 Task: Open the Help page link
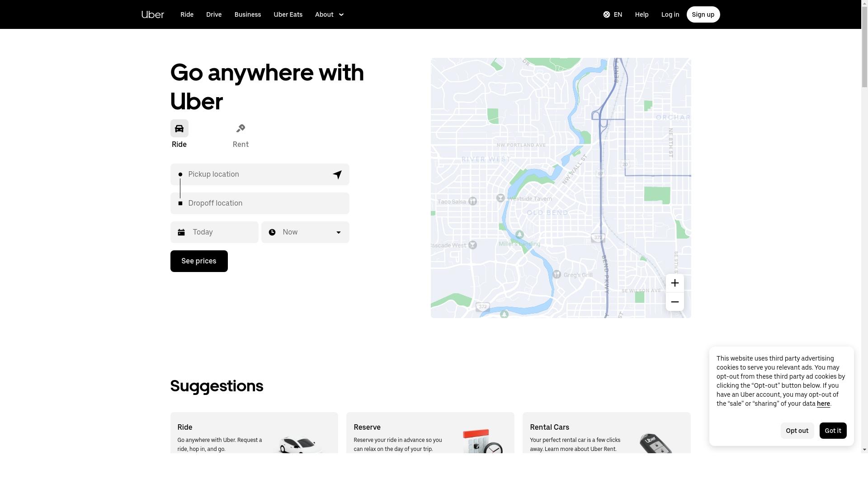[x=642, y=14]
